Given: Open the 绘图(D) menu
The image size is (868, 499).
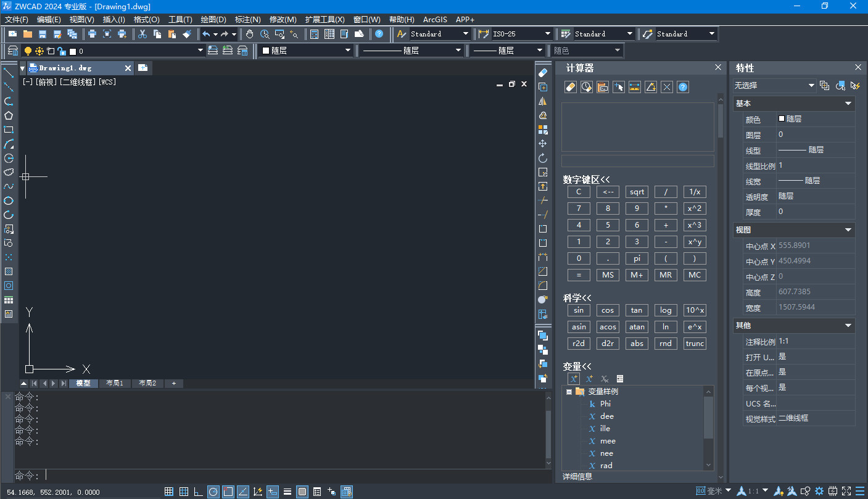Looking at the screenshot, I should coord(213,20).
